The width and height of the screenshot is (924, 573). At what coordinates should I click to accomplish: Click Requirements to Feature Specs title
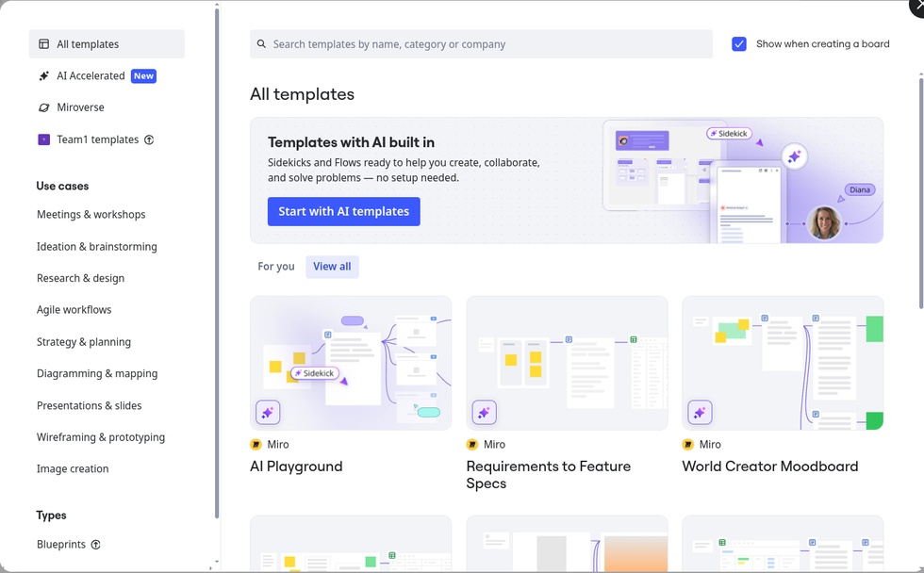point(548,475)
